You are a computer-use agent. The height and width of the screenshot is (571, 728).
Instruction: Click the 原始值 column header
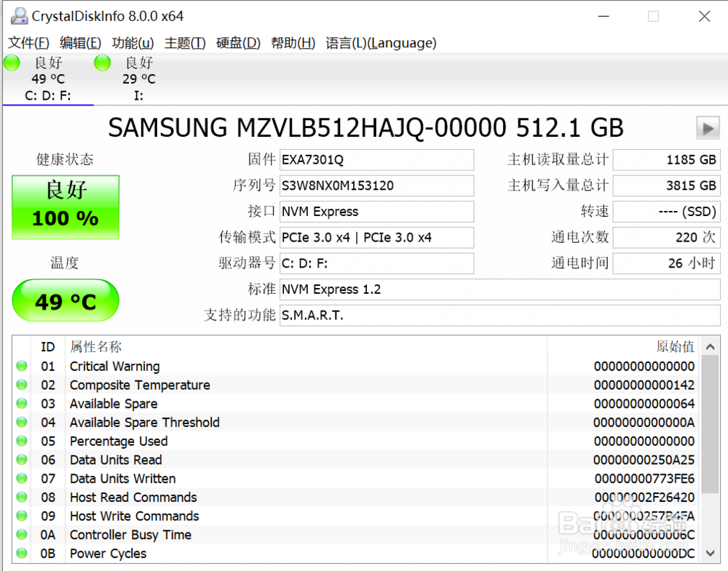click(624, 347)
